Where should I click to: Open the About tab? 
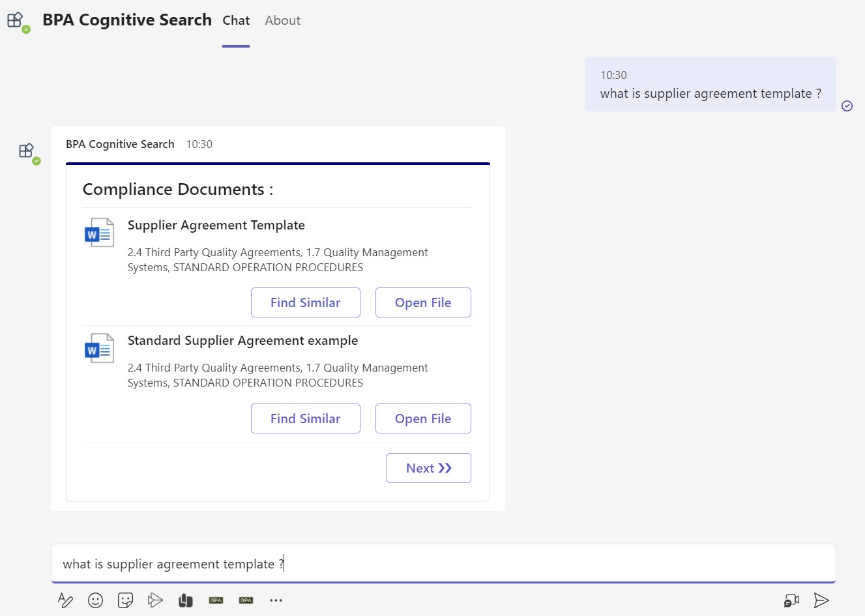point(282,21)
